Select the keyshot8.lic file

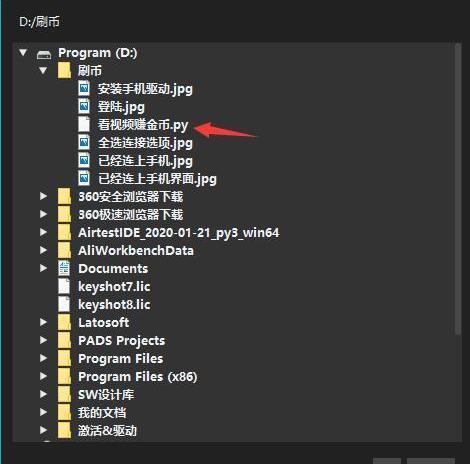(x=114, y=305)
